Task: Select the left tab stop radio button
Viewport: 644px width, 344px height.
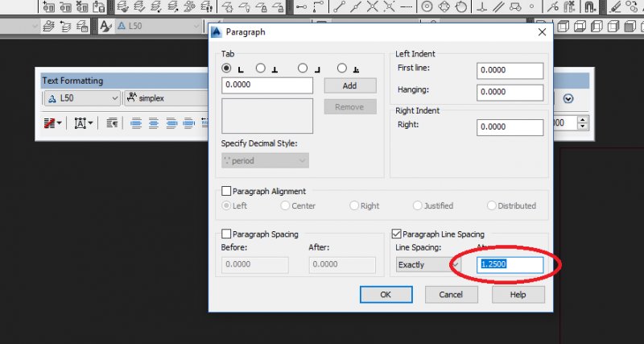Action: pyautogui.click(x=226, y=68)
